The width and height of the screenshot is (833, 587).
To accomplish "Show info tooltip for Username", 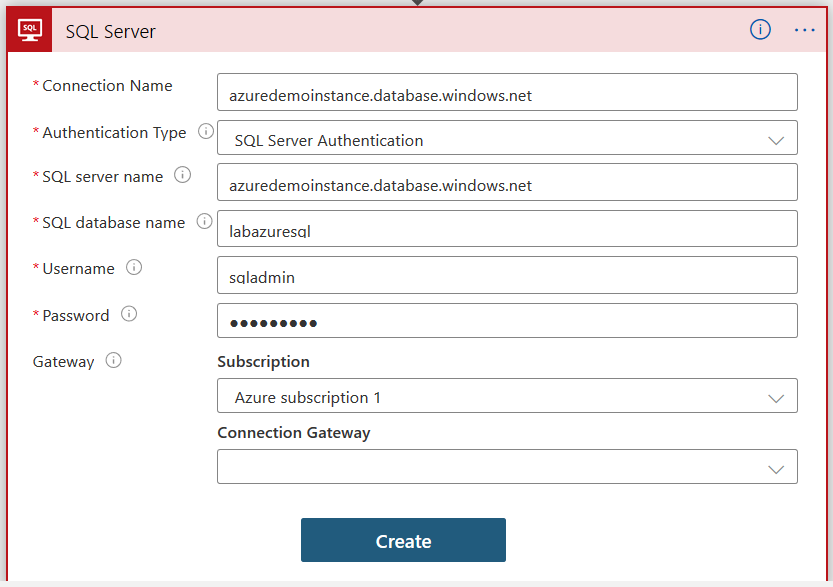I will click(x=134, y=268).
